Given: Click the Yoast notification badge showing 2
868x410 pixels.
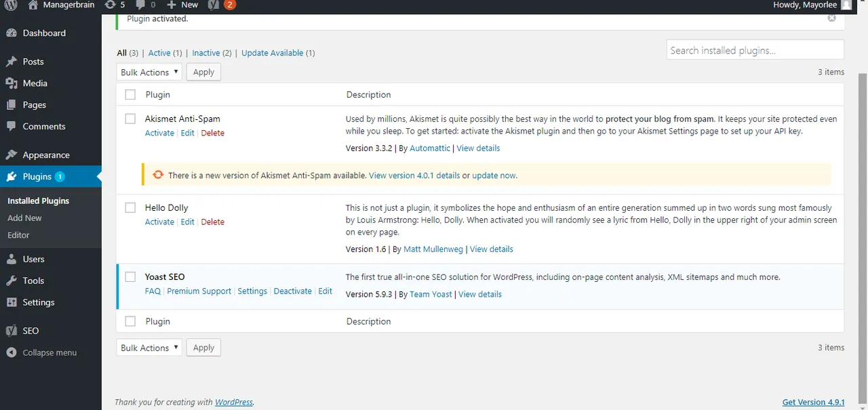Looking at the screenshot, I should click(x=230, y=5).
